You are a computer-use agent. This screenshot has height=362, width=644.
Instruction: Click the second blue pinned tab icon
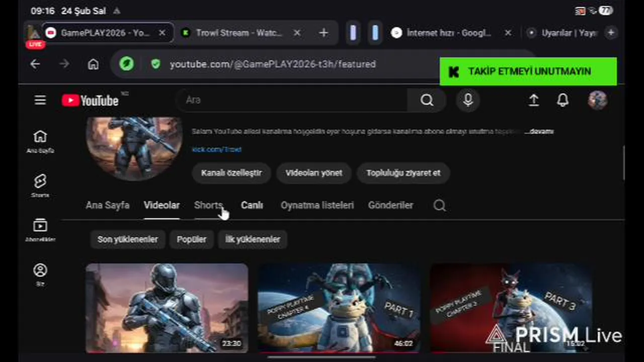pos(375,33)
